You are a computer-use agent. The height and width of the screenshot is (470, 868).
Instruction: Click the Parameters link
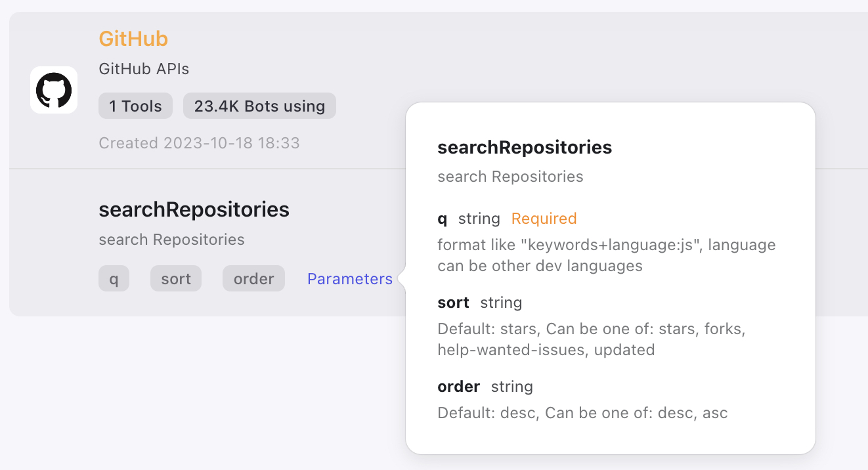[x=349, y=278]
